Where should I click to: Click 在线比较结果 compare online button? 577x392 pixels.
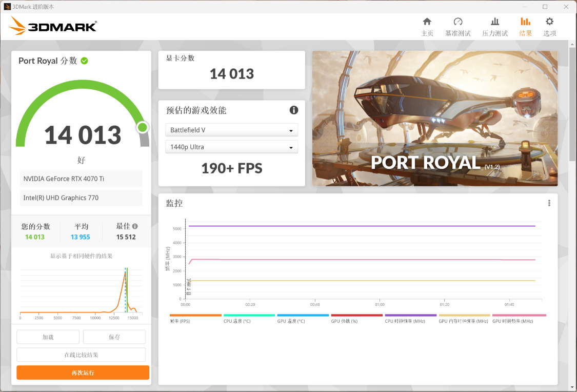pyautogui.click(x=81, y=355)
